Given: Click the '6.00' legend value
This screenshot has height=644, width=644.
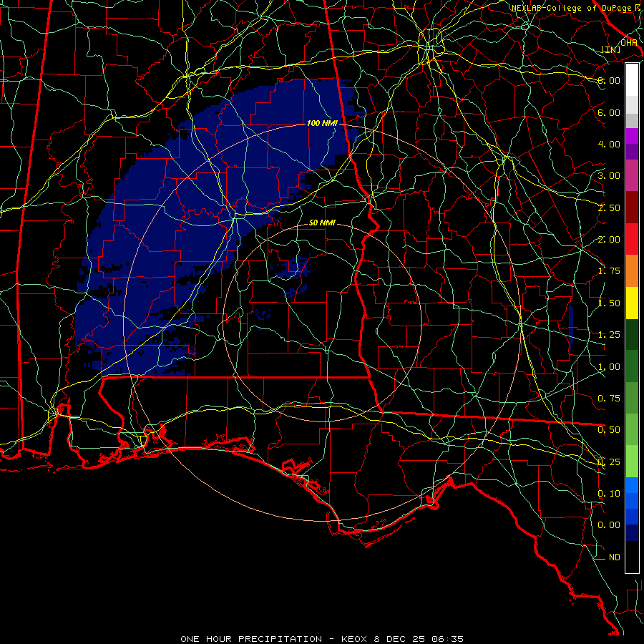Looking at the screenshot, I should pyautogui.click(x=609, y=112).
